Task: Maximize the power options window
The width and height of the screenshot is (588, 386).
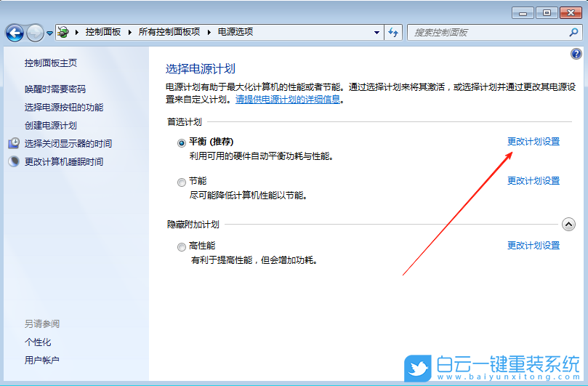Action: 547,13
